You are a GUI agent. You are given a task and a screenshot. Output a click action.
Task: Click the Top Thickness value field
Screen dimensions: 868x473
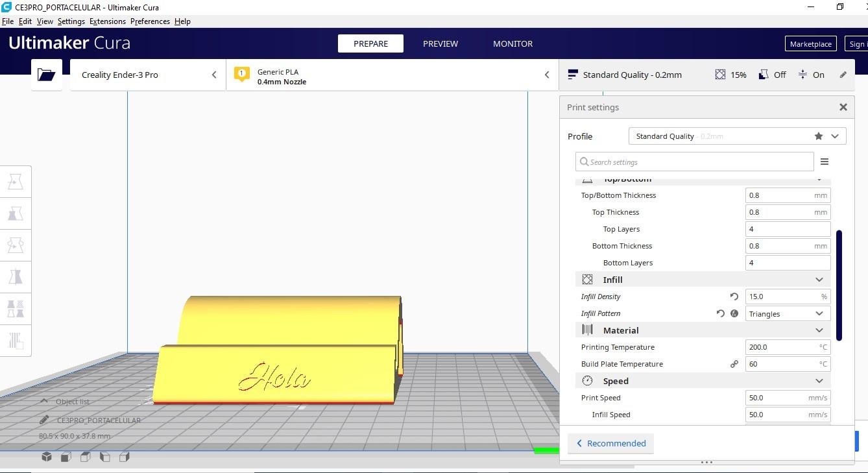788,212
